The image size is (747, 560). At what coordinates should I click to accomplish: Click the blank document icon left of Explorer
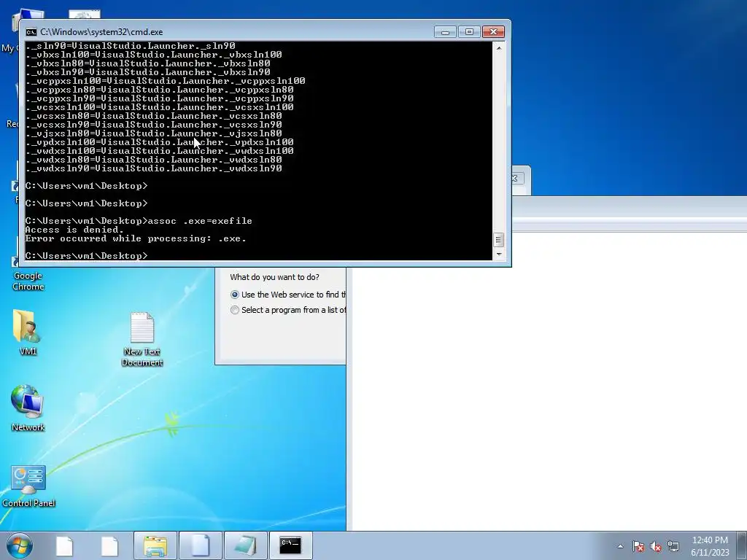point(109,545)
